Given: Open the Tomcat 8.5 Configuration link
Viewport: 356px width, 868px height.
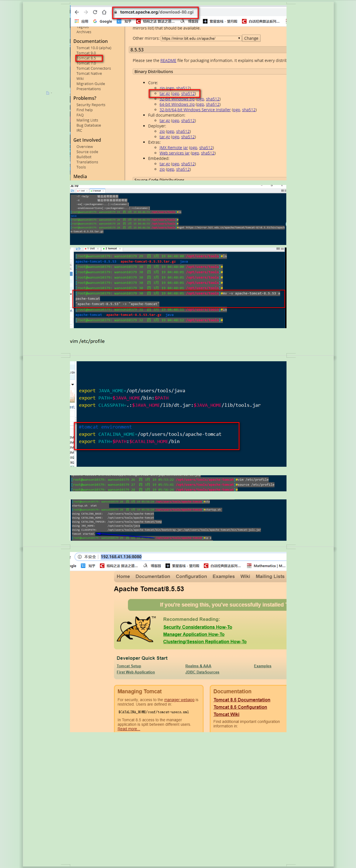Looking at the screenshot, I should point(240,707).
